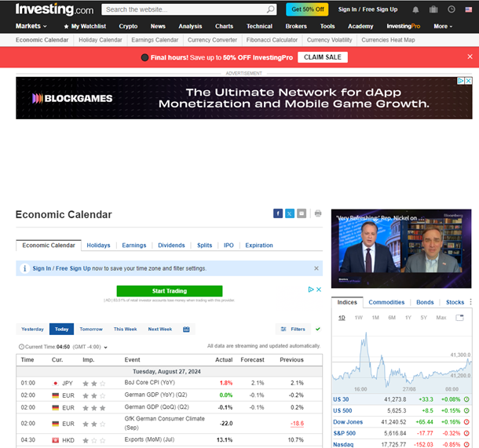Select the Yesterday range
Viewport: 479px width, 448px height.
[x=32, y=329]
